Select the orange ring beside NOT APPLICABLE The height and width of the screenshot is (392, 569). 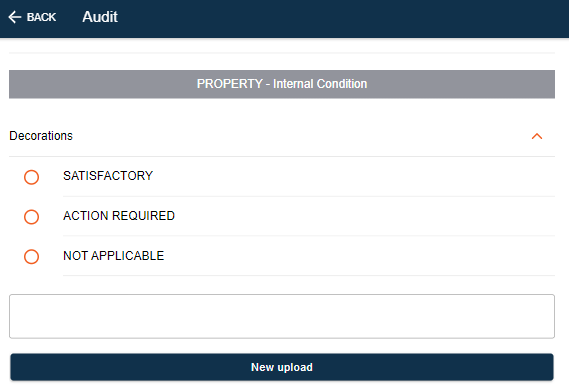coord(32,256)
